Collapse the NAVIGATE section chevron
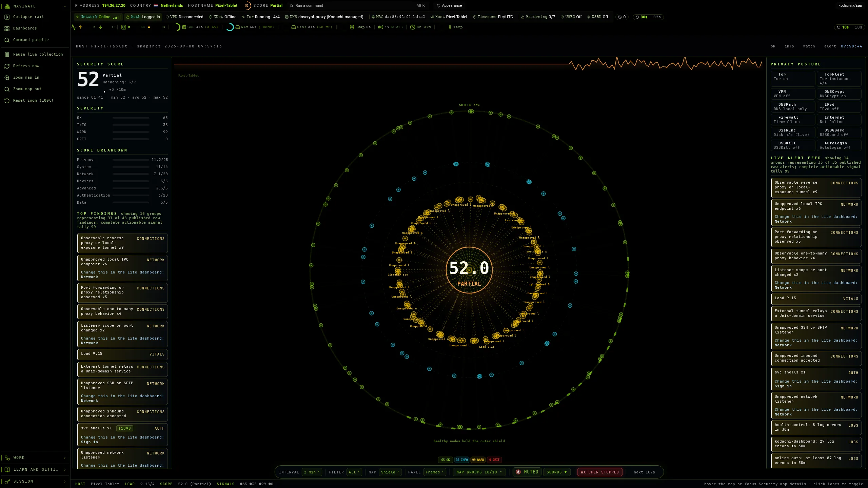 [64, 6]
